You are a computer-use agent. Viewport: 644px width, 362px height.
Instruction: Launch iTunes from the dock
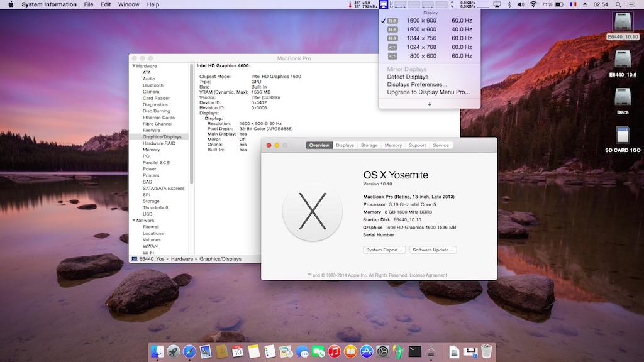coord(334,351)
